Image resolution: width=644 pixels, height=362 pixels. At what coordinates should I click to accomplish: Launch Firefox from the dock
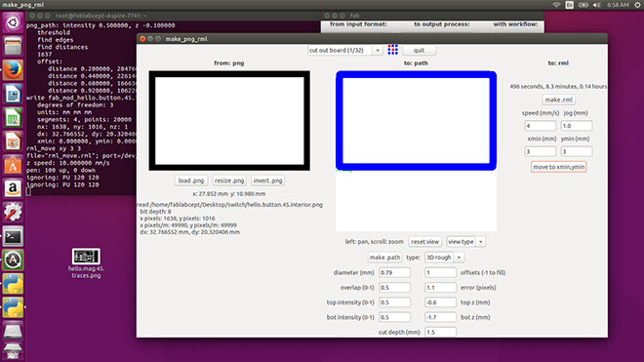13,70
